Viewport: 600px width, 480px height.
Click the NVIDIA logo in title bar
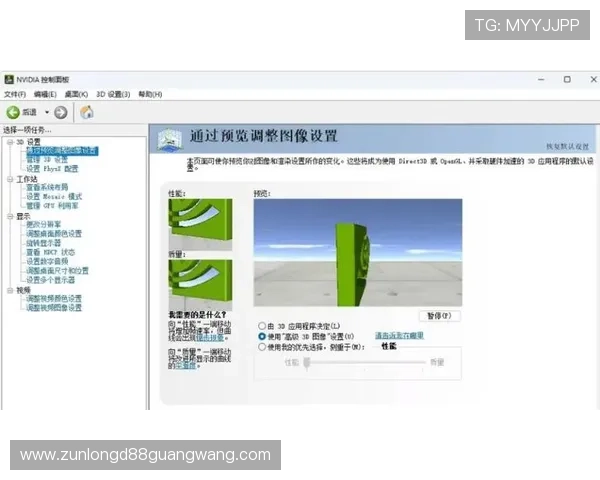(9, 79)
